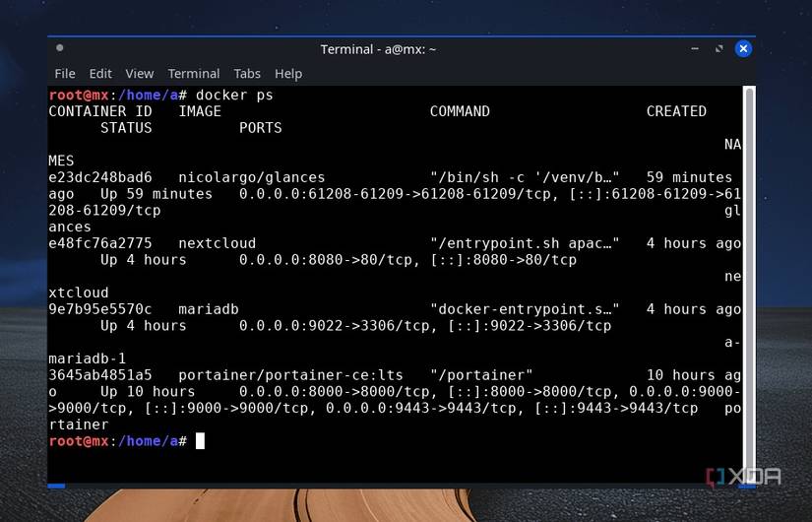Click the "/entrypoint.sh apac…" command
The width and height of the screenshot is (812, 522).
pos(525,243)
